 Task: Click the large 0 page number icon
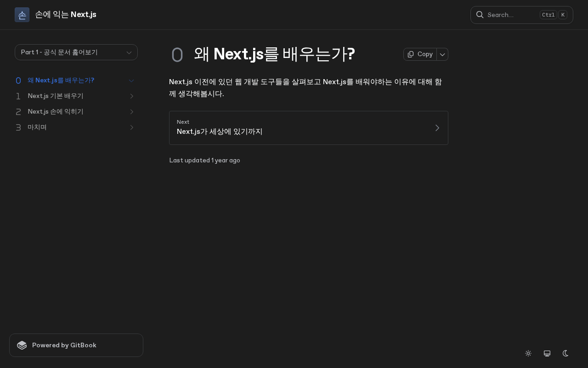[177, 55]
